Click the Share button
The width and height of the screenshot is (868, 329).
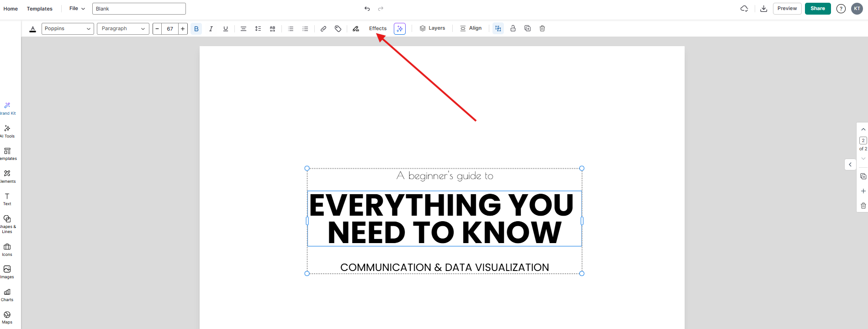coord(817,9)
